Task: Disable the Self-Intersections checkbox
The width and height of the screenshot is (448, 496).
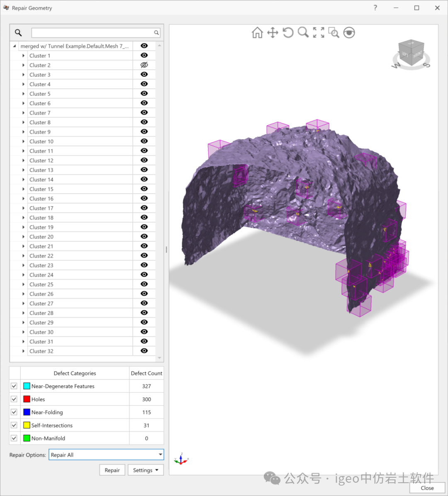Action: coord(14,425)
